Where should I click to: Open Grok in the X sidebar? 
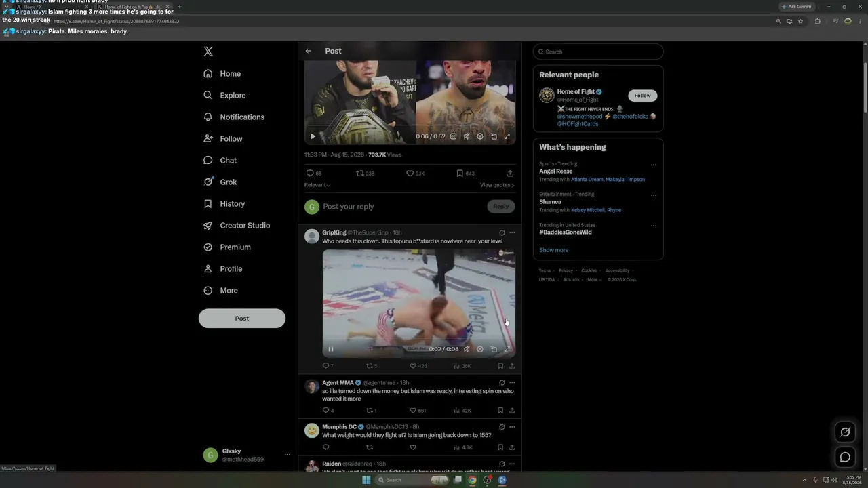tap(220, 182)
